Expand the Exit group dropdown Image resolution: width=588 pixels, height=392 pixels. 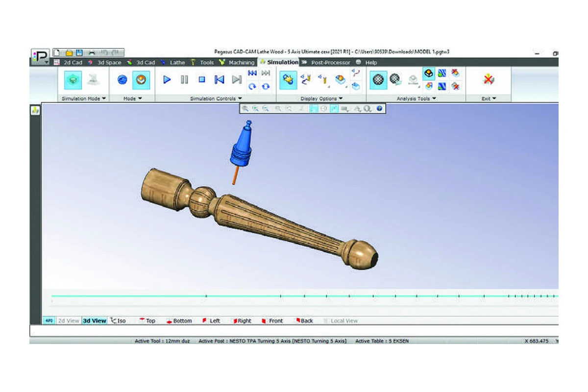point(489,98)
